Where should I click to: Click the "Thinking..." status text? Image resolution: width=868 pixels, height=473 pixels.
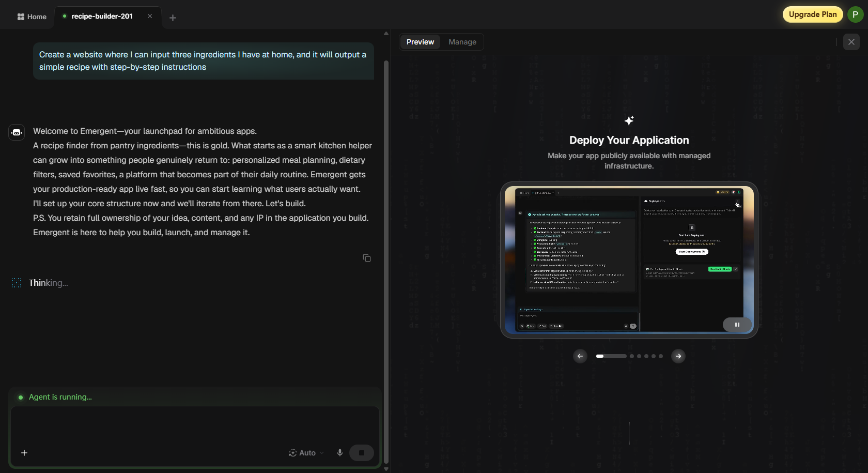tap(49, 283)
